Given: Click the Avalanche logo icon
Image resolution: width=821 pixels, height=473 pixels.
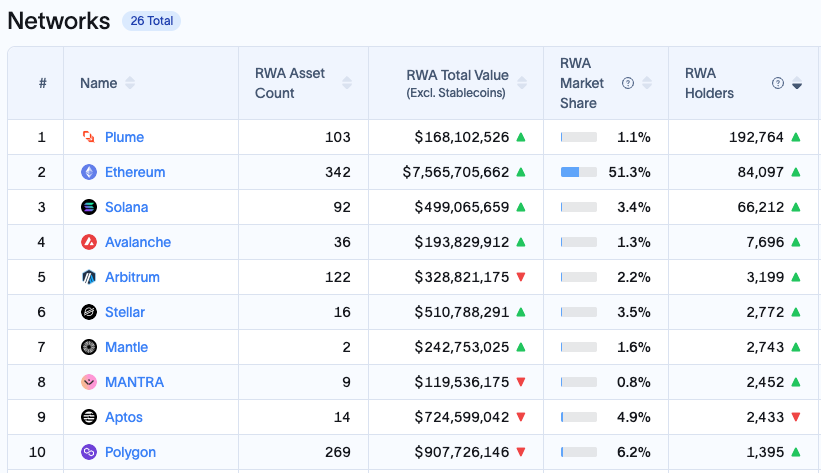Looking at the screenshot, I should pos(89,242).
